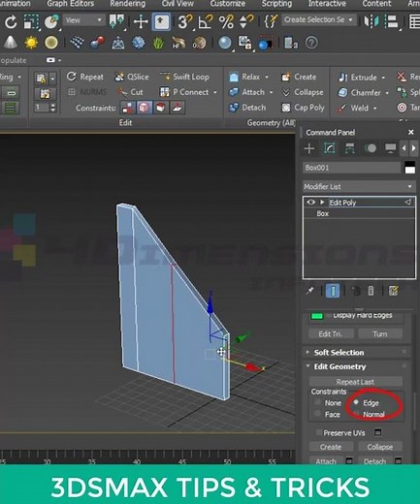Click the Edit Tri. button
Viewport: 420px width, 504px height.
click(x=331, y=333)
